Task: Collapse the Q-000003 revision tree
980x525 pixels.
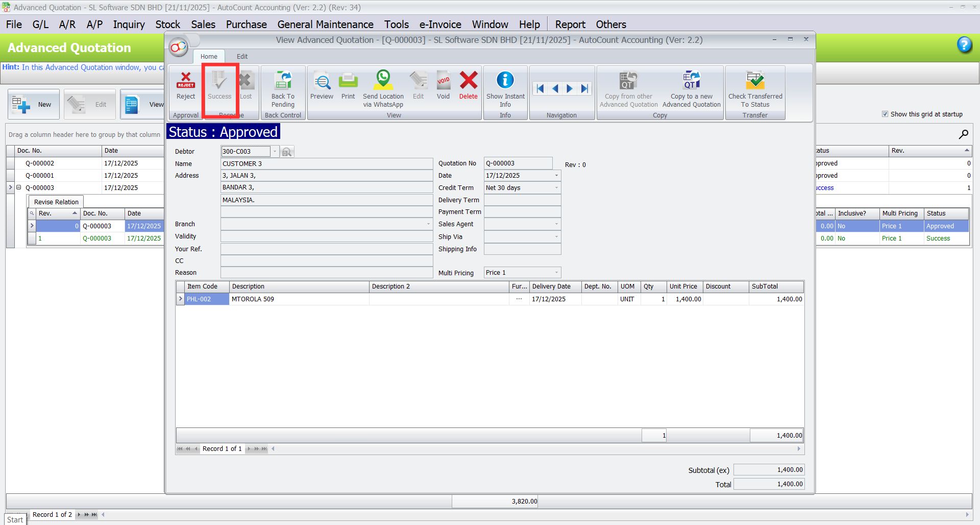Action: tap(19, 187)
